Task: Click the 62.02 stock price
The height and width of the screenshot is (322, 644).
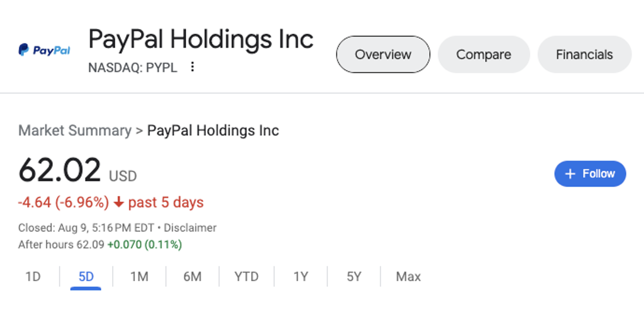Action: 60,170
